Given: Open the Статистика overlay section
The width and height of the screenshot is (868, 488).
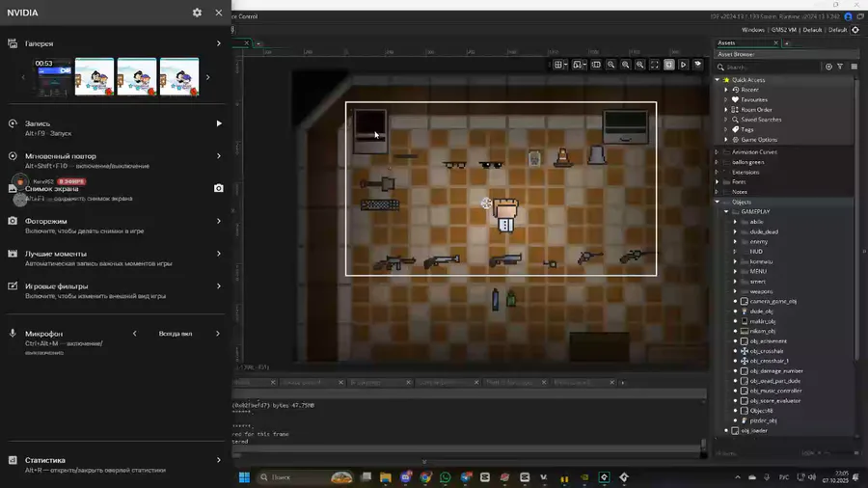Looking at the screenshot, I should [x=115, y=464].
